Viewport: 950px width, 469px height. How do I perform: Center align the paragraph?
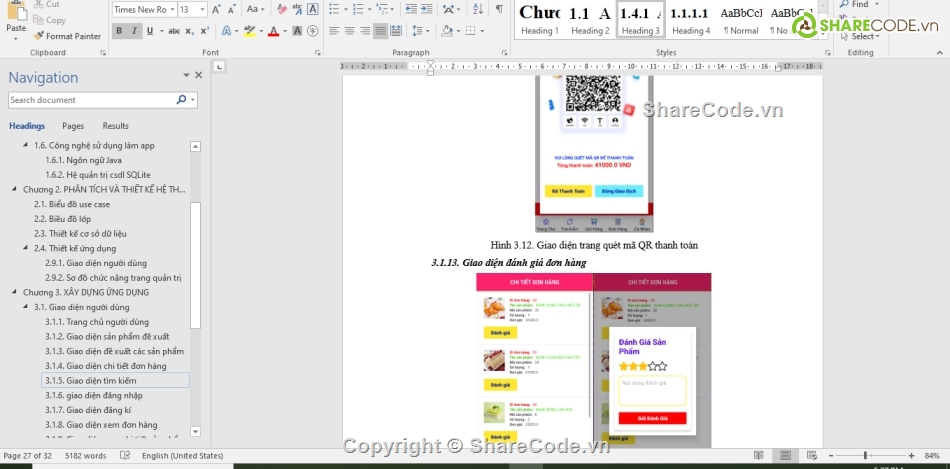349,31
